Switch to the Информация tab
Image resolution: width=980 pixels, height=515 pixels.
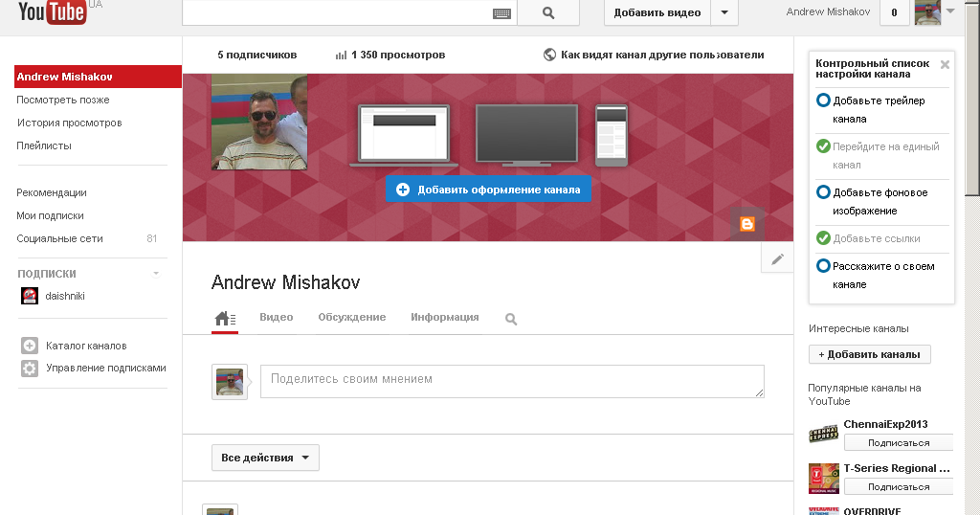444,318
